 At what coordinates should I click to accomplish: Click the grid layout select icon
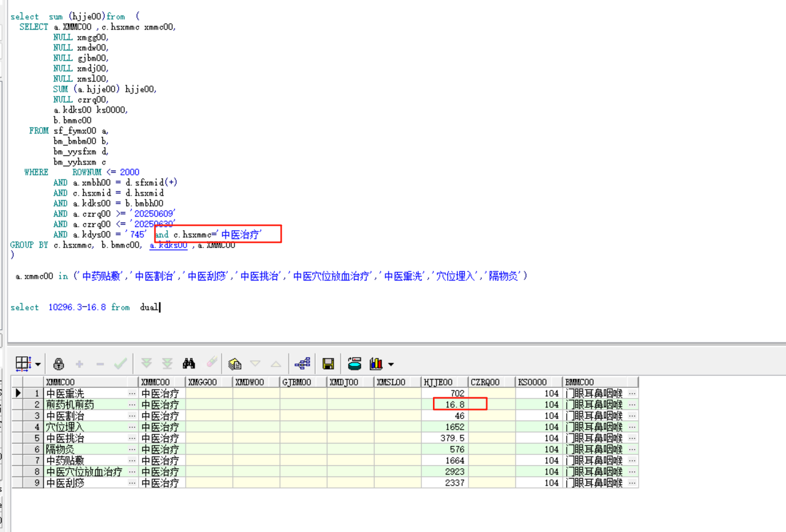pos(23,364)
